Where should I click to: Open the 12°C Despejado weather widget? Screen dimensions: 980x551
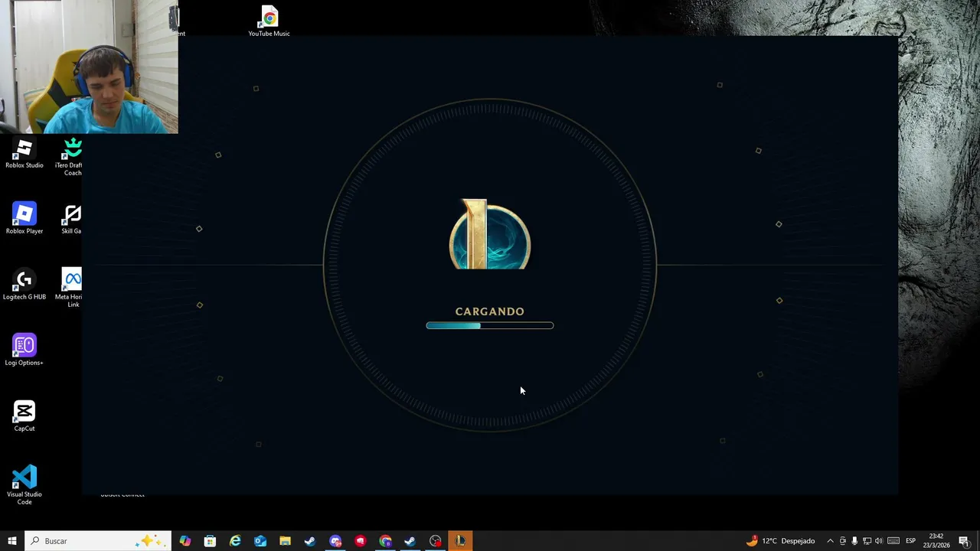[x=780, y=541]
